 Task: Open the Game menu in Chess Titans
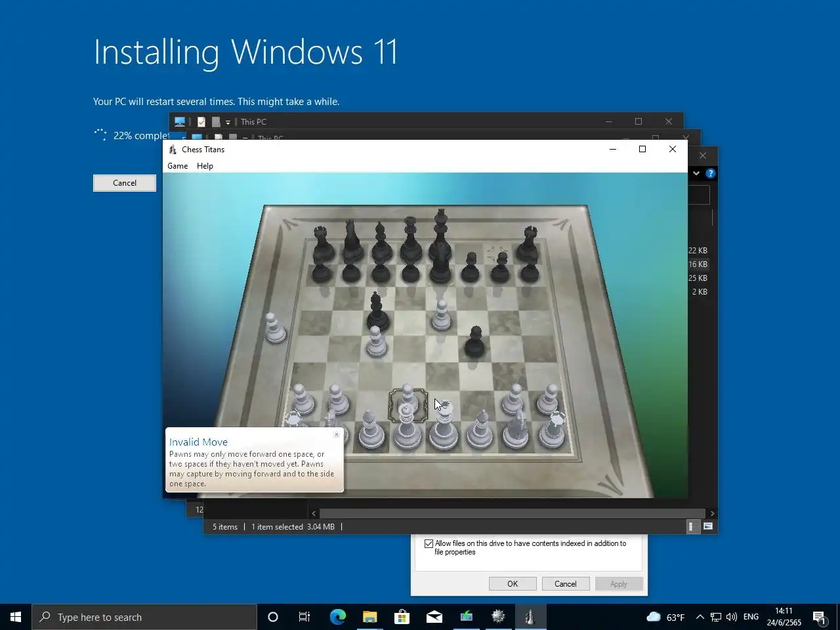coord(177,166)
